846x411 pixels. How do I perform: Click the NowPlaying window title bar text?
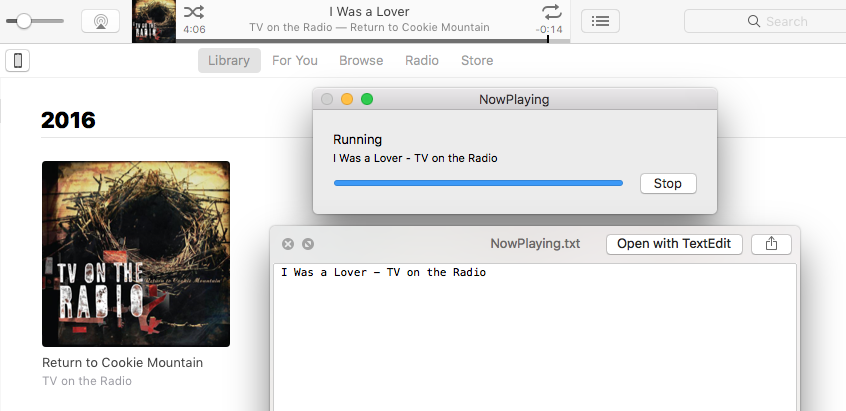(x=514, y=100)
